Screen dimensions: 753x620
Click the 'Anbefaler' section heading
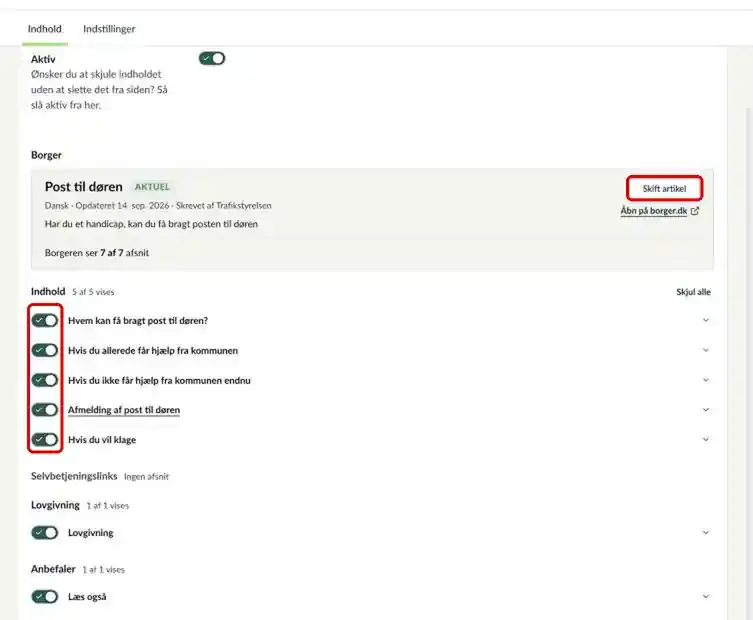[x=53, y=569]
